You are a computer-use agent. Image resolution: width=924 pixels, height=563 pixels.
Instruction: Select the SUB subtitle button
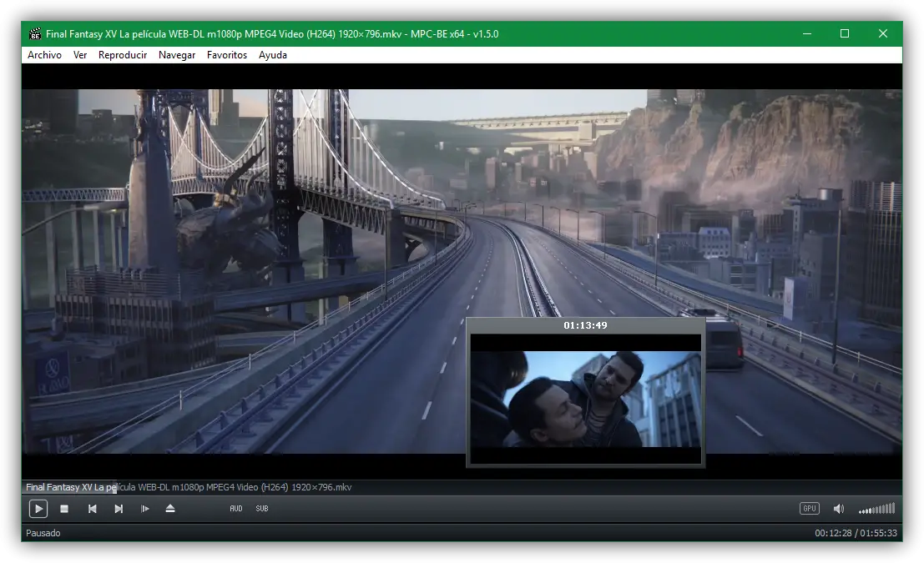pos(262,508)
